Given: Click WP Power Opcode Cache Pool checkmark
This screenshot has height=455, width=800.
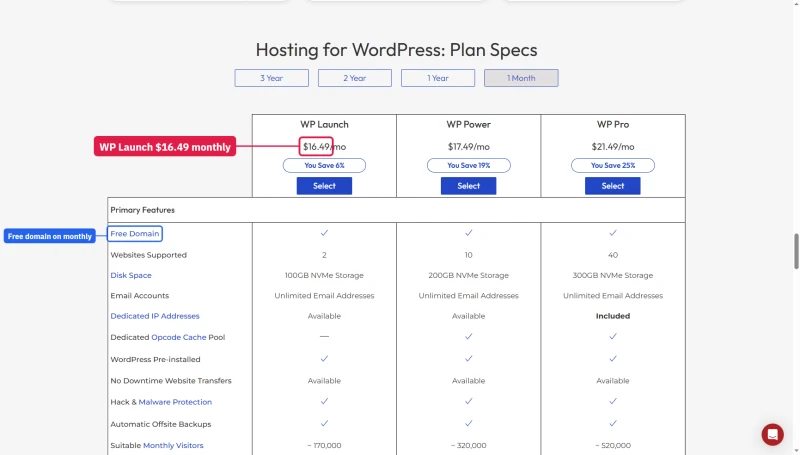Looking at the screenshot, I should tap(468, 336).
